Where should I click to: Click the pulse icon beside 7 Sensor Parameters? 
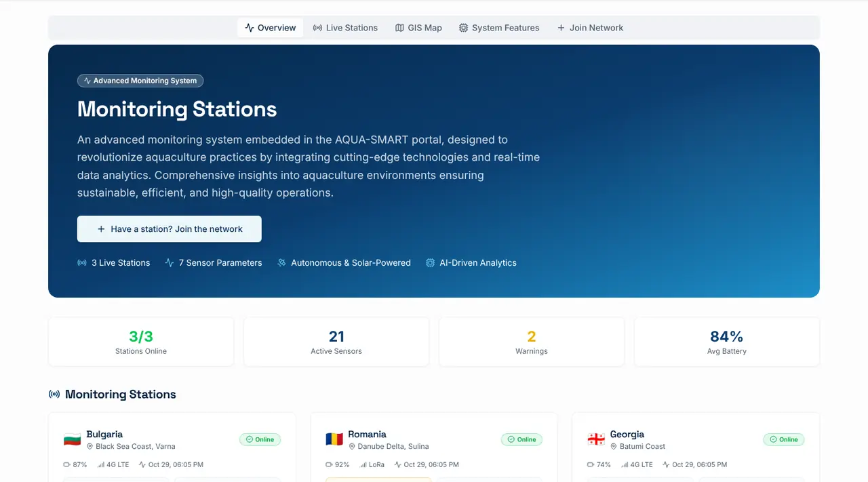[x=170, y=262]
